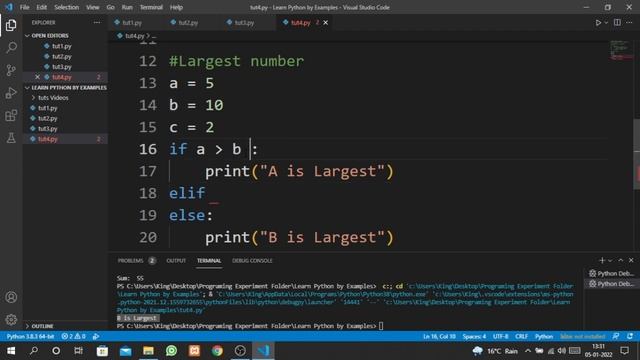Open the View menu

[x=93, y=7]
